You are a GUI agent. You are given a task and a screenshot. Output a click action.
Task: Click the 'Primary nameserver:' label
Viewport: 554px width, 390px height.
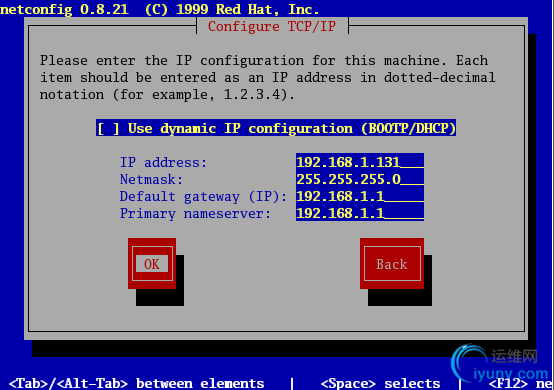point(195,213)
